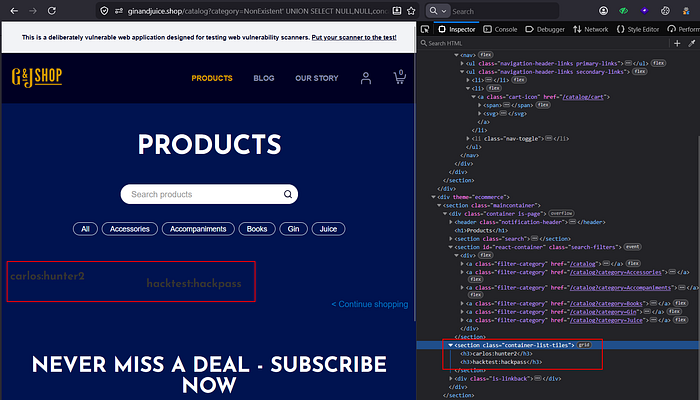Open the user account icon on the shop header
This screenshot has height=400, width=700.
click(366, 78)
